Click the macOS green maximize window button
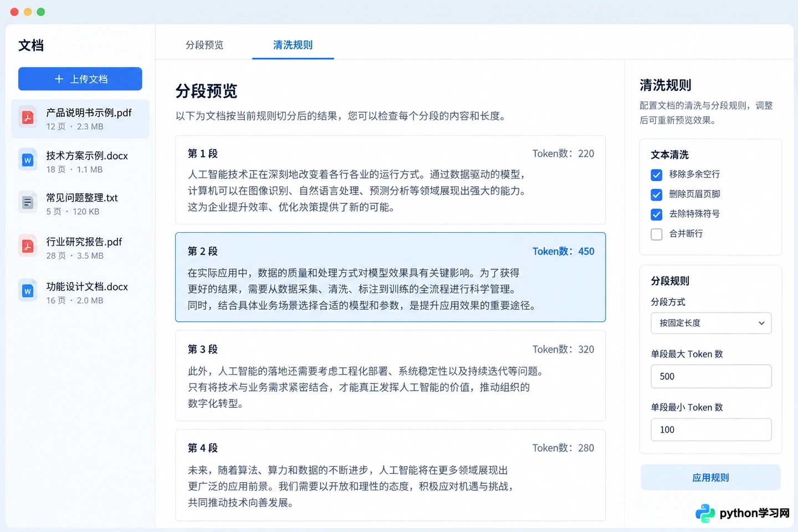The width and height of the screenshot is (798, 532). [x=41, y=12]
